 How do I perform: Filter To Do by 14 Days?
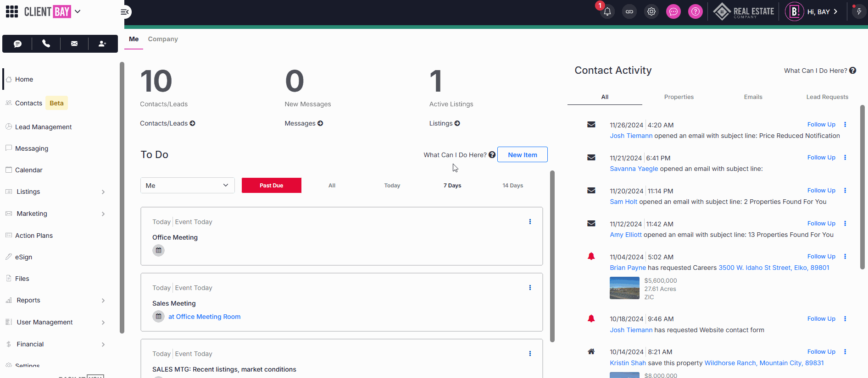click(x=512, y=186)
